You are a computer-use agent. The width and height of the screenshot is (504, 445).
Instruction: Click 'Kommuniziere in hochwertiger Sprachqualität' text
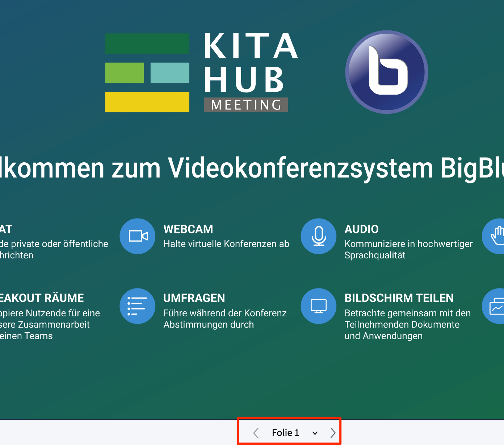[408, 250]
